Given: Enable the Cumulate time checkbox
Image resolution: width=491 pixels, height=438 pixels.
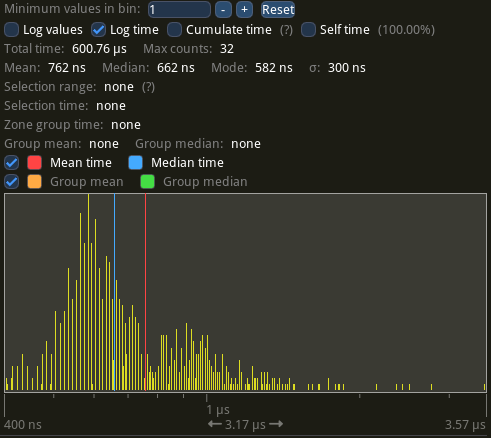Looking at the screenshot, I should [x=175, y=30].
